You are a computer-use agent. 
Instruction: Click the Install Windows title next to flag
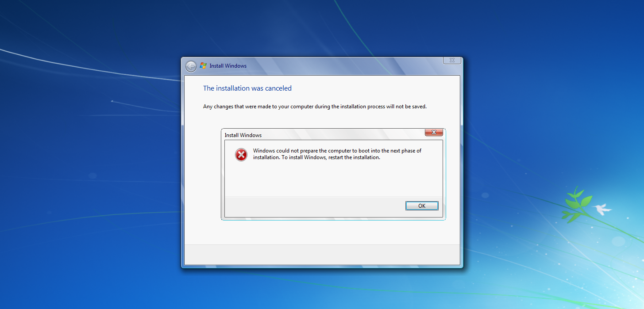pos(228,66)
